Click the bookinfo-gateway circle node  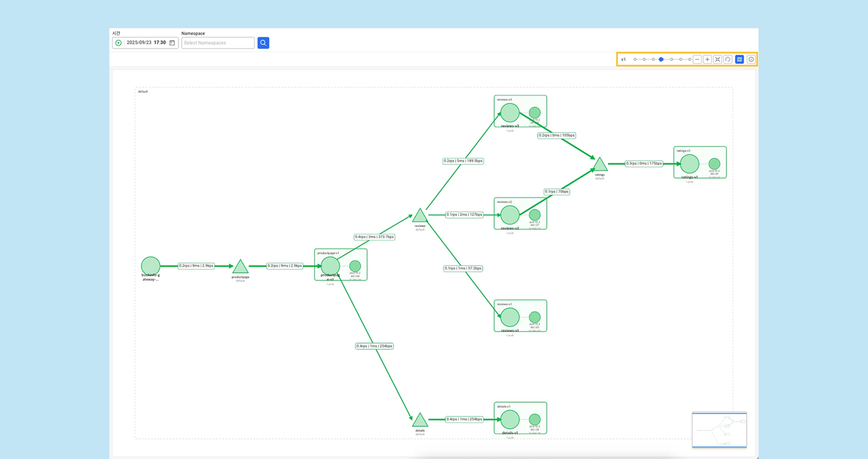[151, 266]
